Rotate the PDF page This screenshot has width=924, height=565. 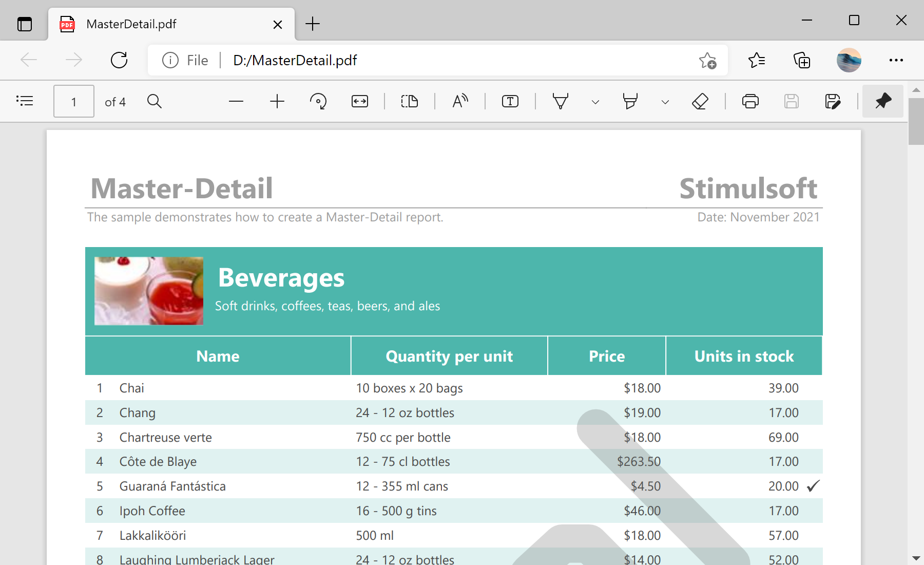pos(318,101)
